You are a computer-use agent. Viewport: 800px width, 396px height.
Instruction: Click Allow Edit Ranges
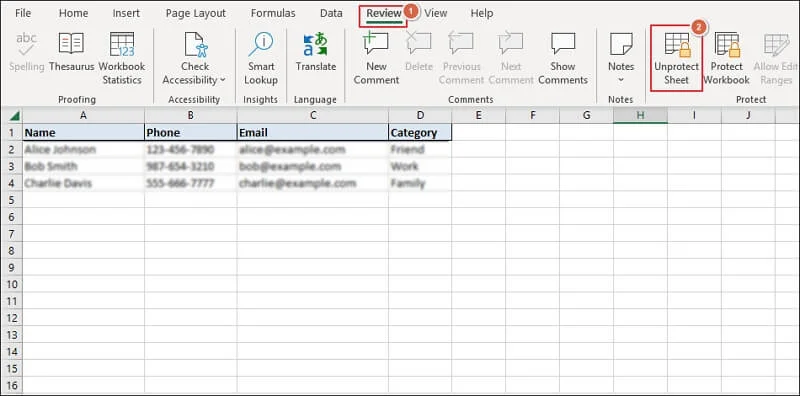point(776,59)
